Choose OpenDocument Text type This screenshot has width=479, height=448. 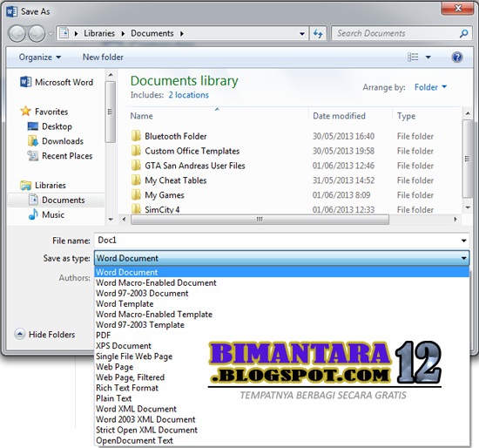click(281, 440)
